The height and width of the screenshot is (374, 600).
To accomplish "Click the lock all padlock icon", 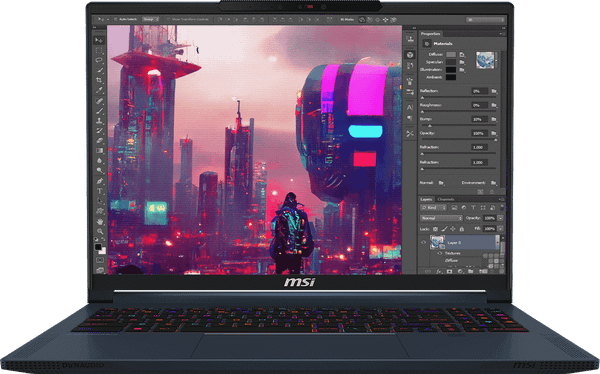I will coord(461,229).
